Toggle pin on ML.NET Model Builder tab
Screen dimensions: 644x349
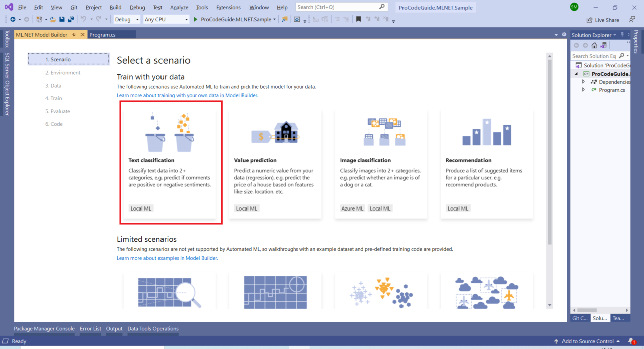(74, 35)
